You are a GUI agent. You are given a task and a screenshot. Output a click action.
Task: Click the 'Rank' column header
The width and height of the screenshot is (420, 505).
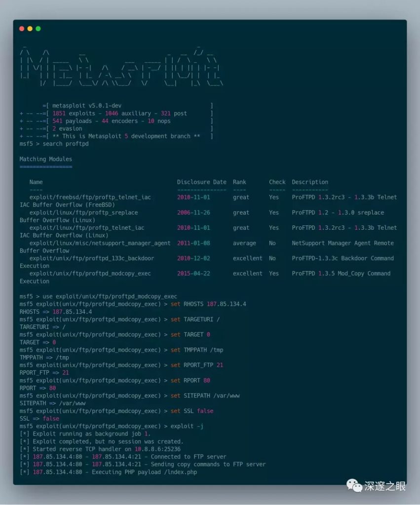pyautogui.click(x=239, y=182)
